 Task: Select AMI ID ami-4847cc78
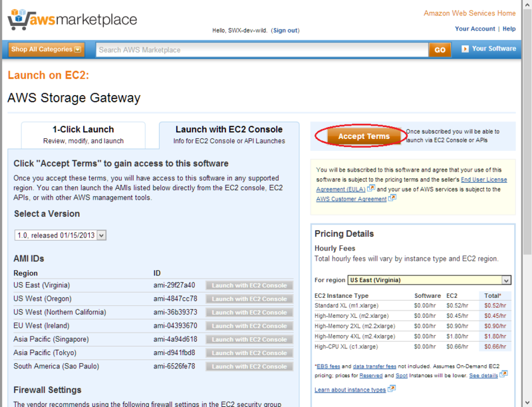coord(175,299)
